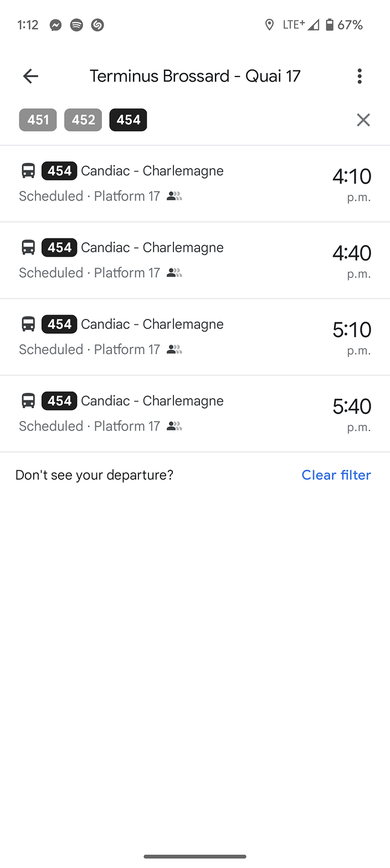The width and height of the screenshot is (390, 868).
Task: Open the three-dot overflow menu
Action: coord(360,76)
